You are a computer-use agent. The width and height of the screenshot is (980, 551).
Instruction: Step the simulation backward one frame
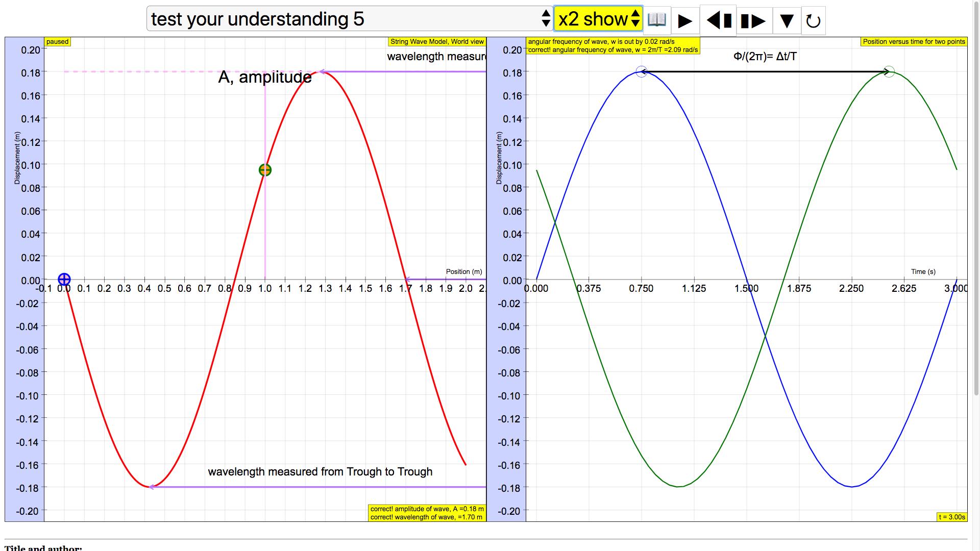718,20
